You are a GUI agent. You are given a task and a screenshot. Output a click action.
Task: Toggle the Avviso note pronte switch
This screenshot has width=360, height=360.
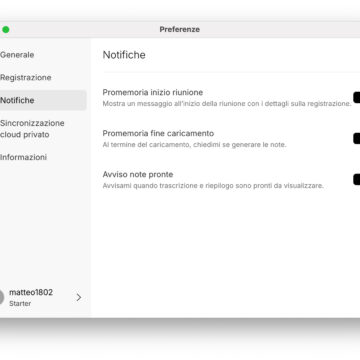tap(357, 179)
